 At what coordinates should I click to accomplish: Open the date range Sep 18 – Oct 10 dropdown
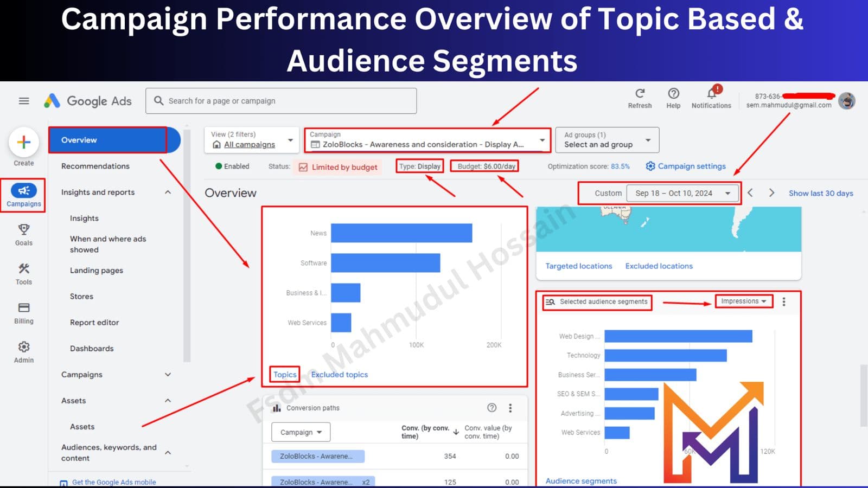click(x=682, y=193)
